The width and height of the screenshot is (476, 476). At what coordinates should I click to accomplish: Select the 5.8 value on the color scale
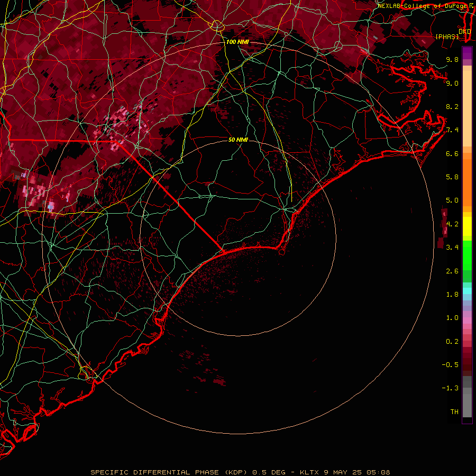pyautogui.click(x=452, y=177)
